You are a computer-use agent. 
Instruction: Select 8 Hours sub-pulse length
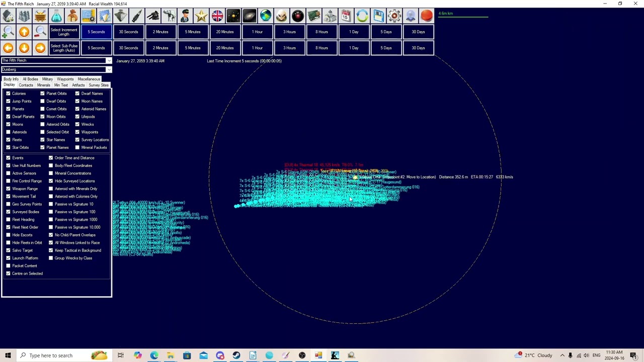321,48
